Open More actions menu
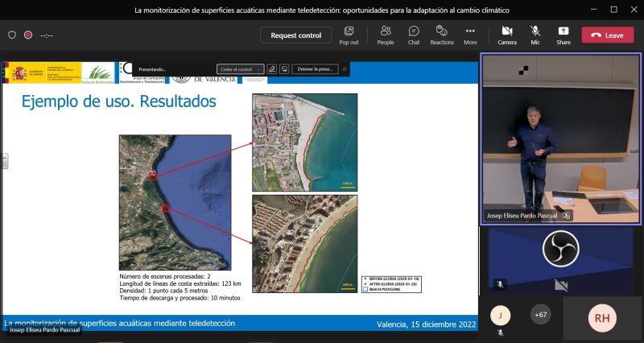The image size is (644, 343). (470, 35)
